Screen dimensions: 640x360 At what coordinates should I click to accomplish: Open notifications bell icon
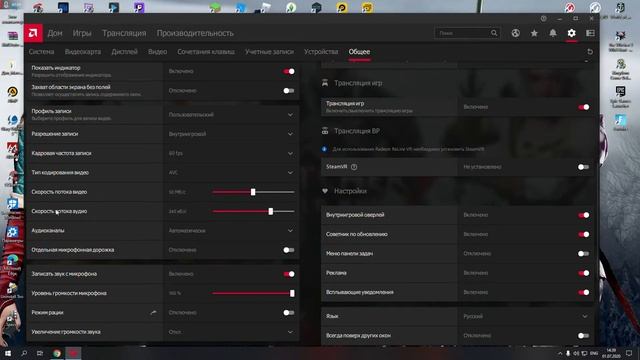tap(553, 33)
